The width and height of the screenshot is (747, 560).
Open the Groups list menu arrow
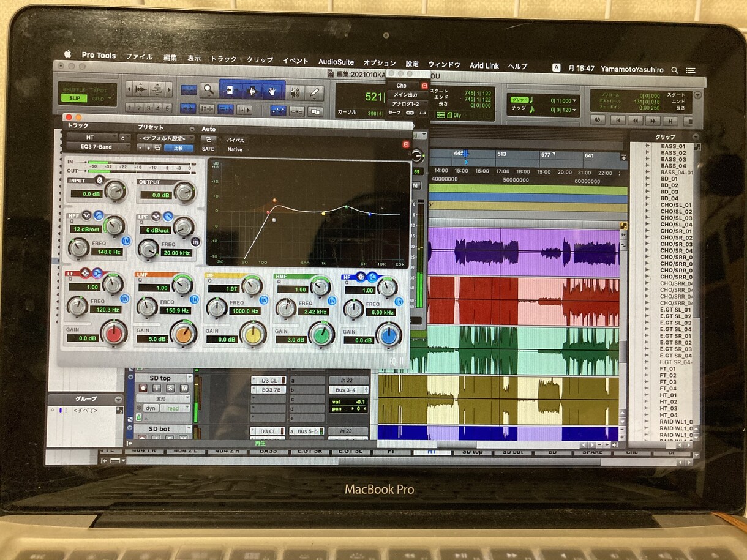(118, 399)
